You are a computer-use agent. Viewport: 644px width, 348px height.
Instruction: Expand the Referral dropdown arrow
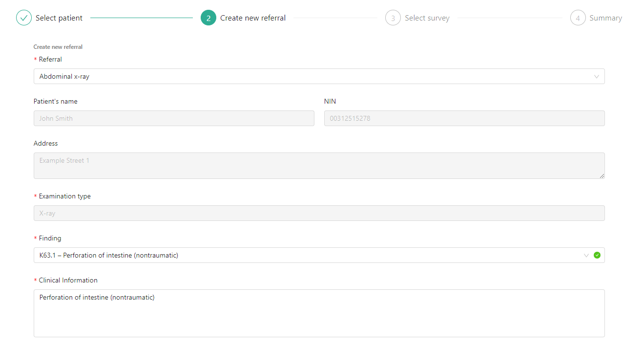tap(597, 77)
